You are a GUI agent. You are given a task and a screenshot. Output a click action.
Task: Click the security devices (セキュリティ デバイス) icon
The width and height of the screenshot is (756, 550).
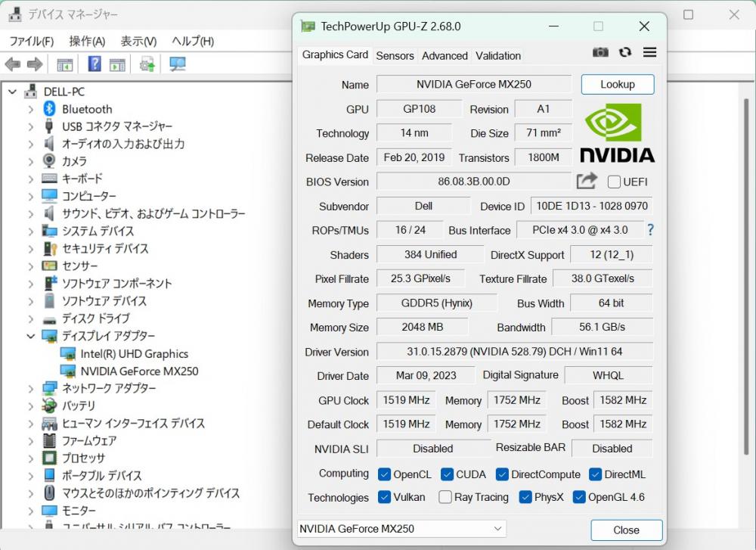click(50, 248)
